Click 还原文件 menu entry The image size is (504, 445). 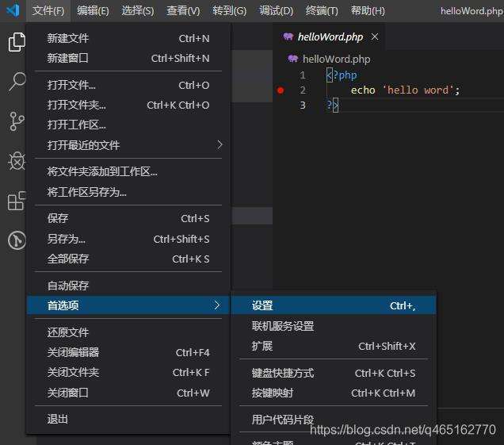click(128, 332)
